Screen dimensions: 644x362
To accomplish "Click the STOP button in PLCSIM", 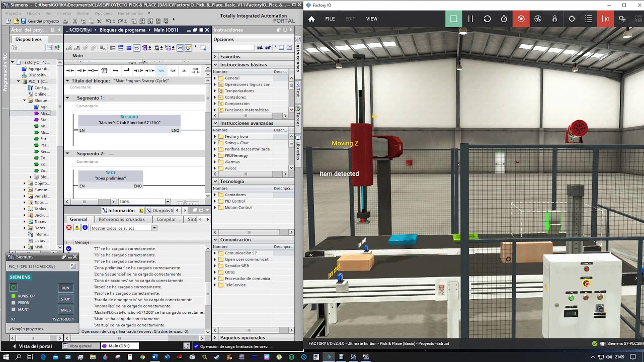I will [65, 299].
